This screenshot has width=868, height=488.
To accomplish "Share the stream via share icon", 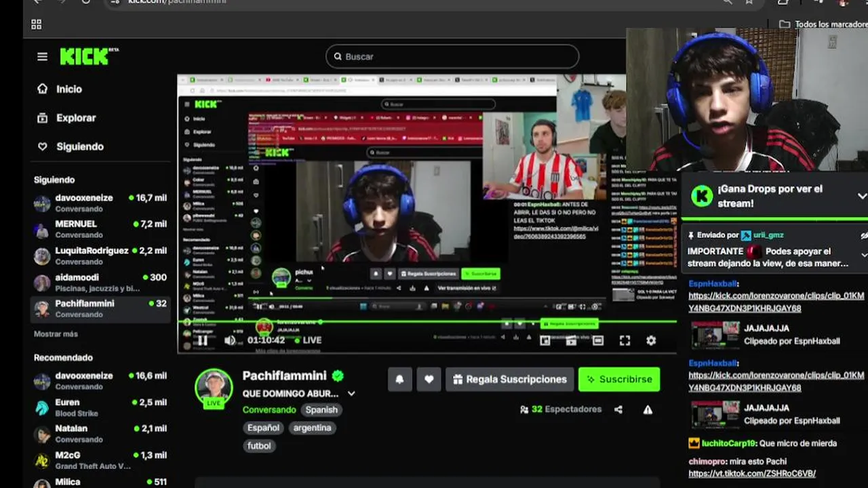I will pyautogui.click(x=618, y=409).
